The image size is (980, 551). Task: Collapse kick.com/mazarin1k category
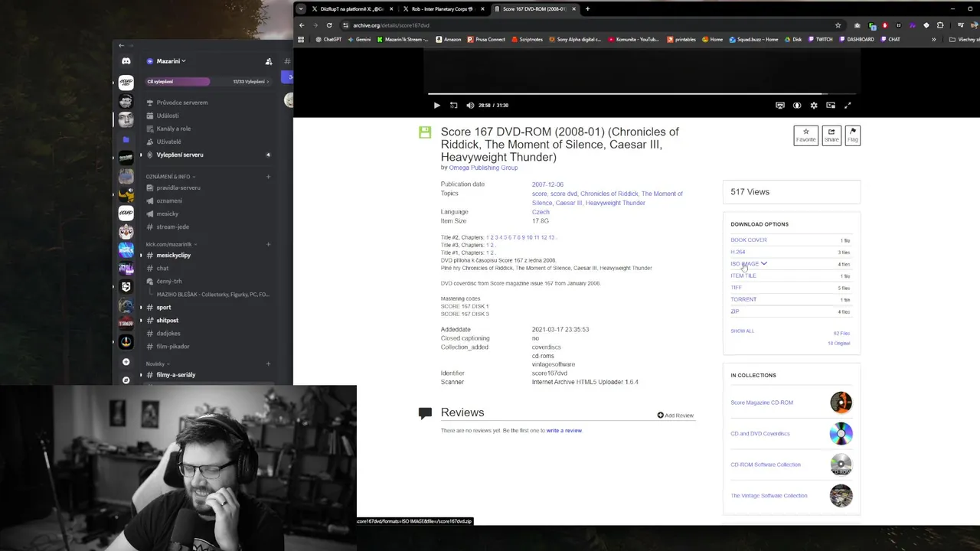pos(171,244)
